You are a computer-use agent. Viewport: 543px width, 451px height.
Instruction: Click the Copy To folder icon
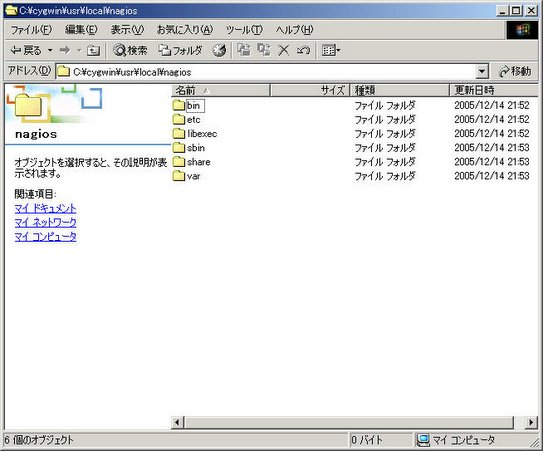[x=264, y=51]
